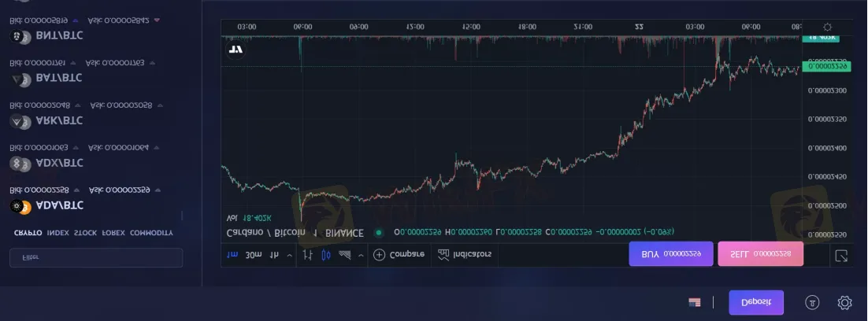Select the 1m timeframe

pos(232,254)
